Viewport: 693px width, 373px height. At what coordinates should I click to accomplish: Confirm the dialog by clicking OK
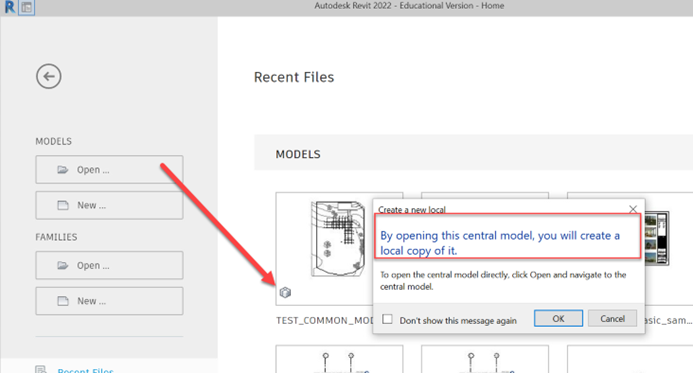point(558,319)
